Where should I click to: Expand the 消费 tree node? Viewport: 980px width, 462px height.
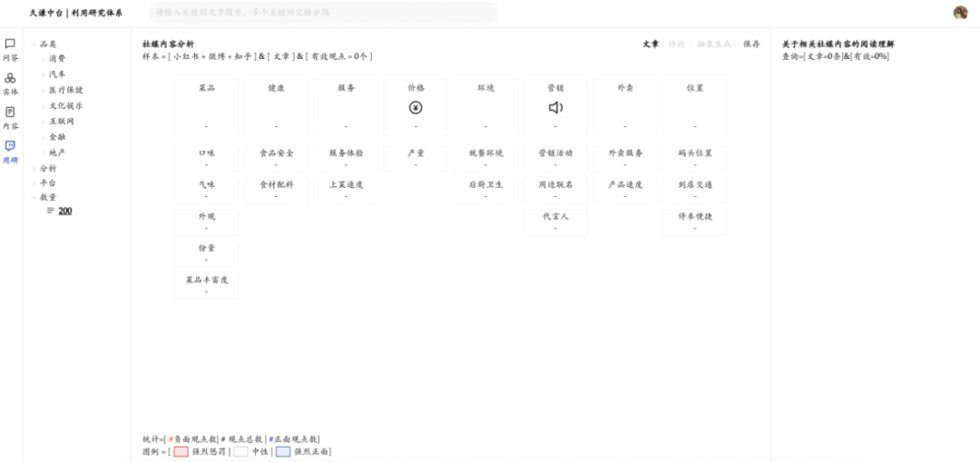pos(44,59)
